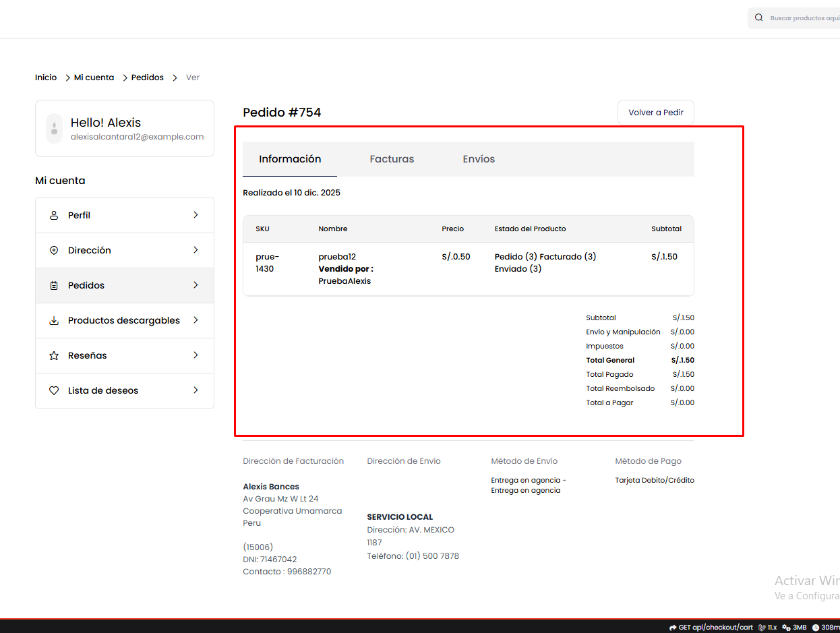Click the Lista de deseos heart icon
Image resolution: width=840 pixels, height=633 pixels.
click(x=54, y=391)
